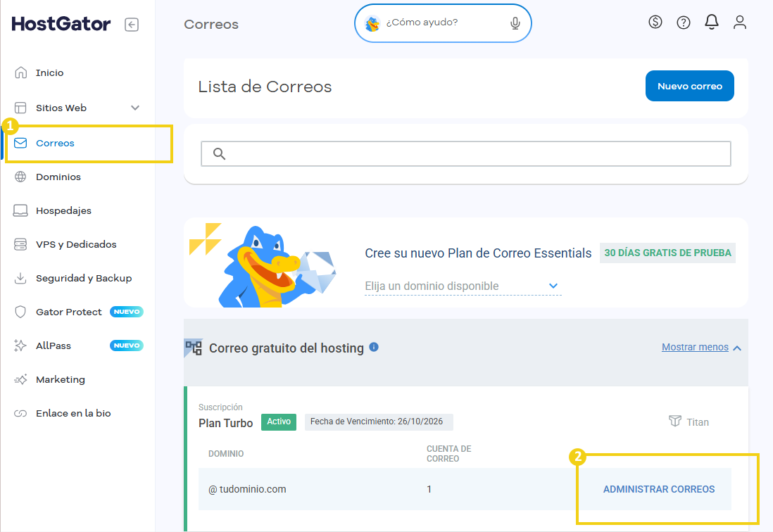The width and height of the screenshot is (773, 532).
Task: Focus the email list search field
Action: (466, 154)
